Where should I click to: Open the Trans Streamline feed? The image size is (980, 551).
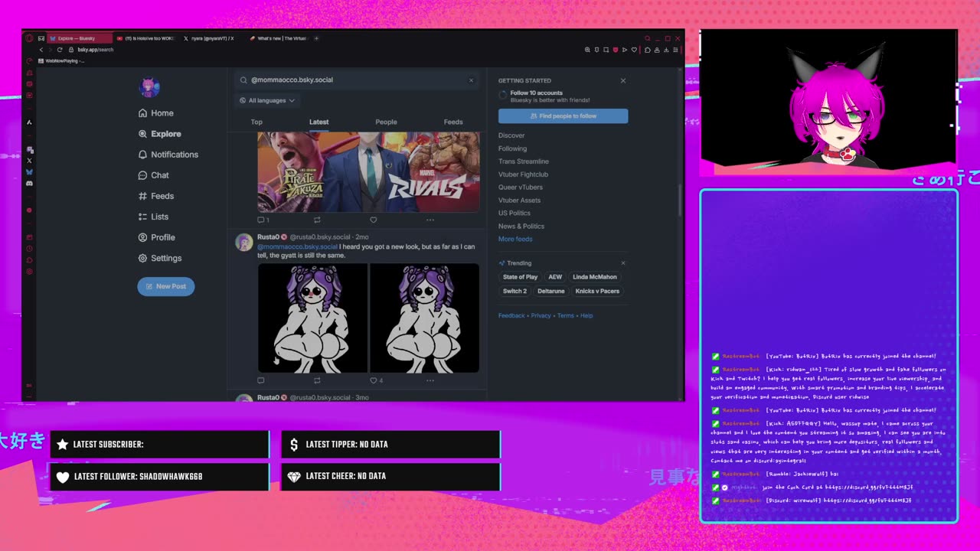tap(524, 161)
